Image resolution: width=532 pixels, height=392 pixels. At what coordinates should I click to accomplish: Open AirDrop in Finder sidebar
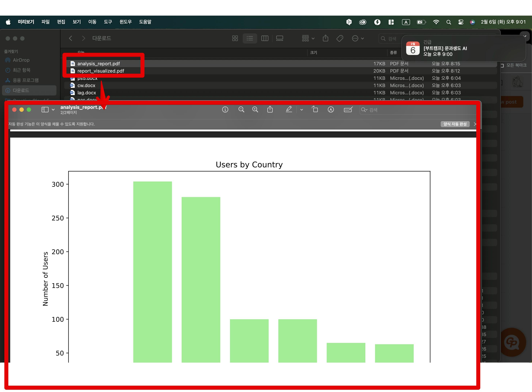coord(29,60)
